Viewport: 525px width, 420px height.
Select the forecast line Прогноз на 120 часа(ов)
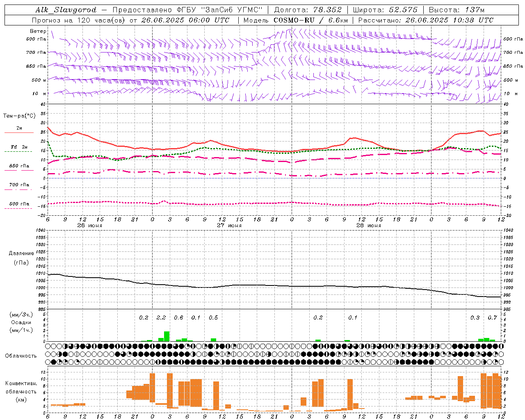[x=79, y=20]
